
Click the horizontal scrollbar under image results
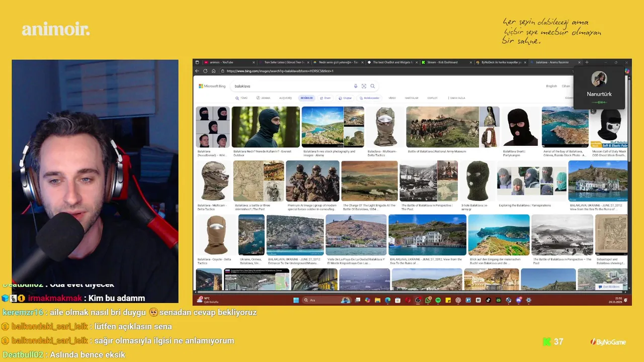410,292
